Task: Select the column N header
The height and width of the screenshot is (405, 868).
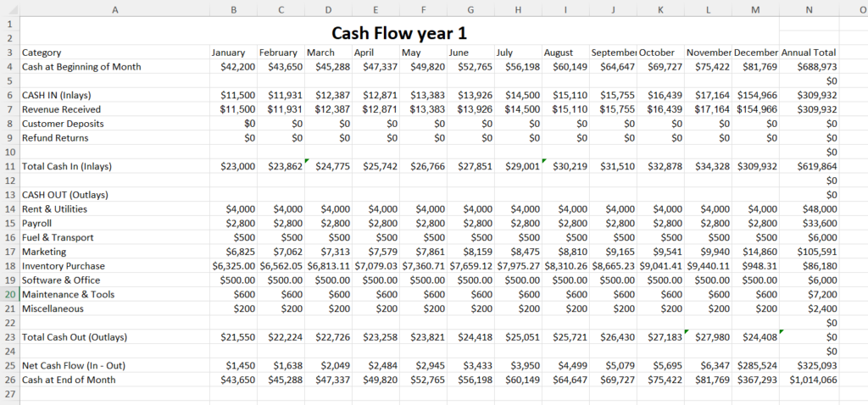Action: pos(809,8)
